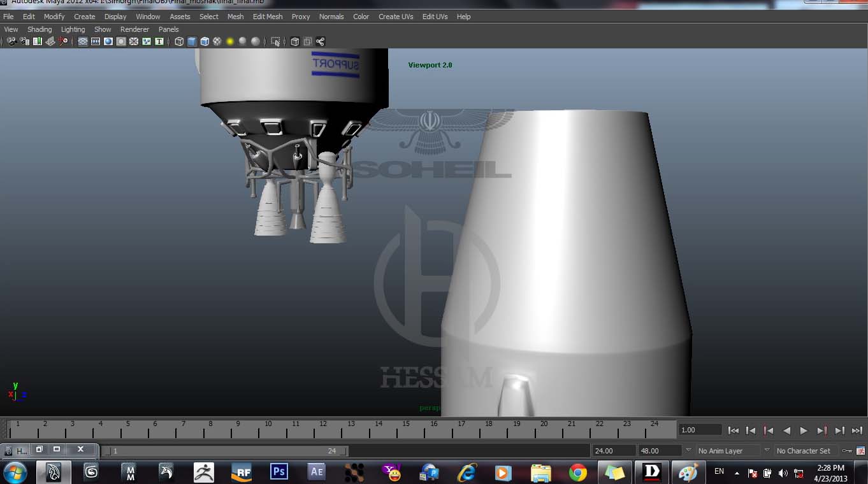The height and width of the screenshot is (484, 868).
Task: Click the volume speaker tray icon
Action: pyautogui.click(x=783, y=473)
